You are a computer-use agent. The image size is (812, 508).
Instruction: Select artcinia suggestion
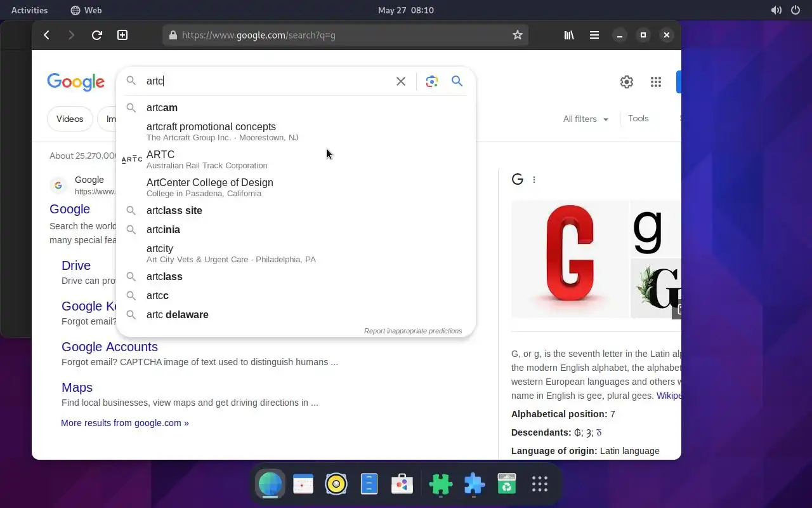point(296,230)
